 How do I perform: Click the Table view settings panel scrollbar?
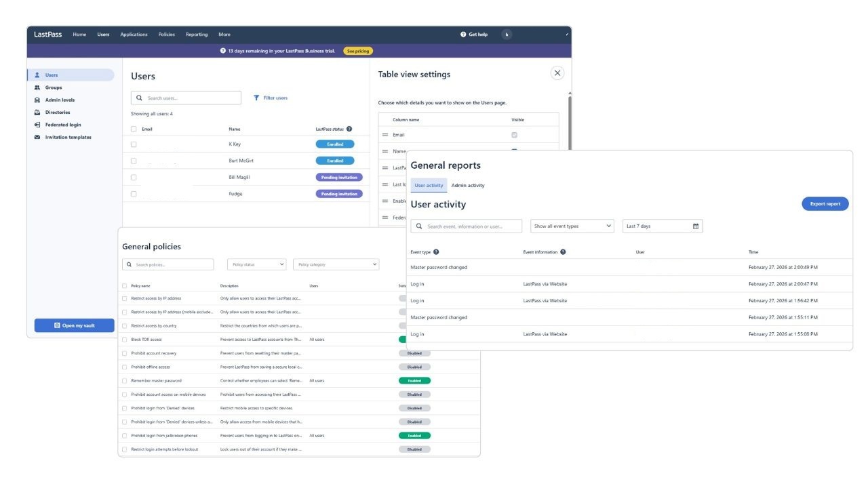[x=569, y=122]
